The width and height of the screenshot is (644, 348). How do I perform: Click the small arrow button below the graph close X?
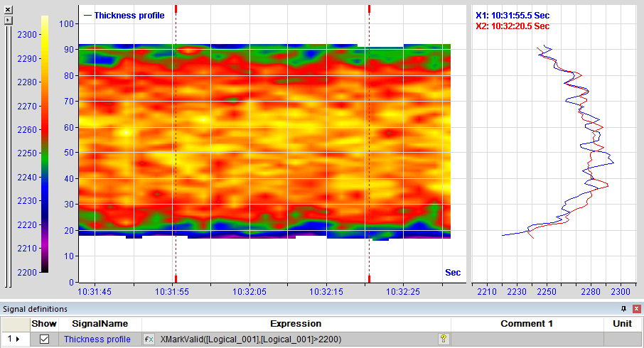9,20
